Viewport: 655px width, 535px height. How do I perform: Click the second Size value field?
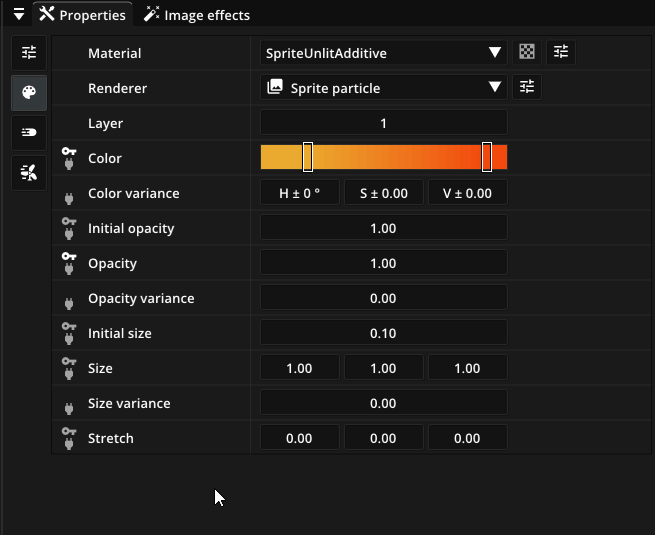383,368
